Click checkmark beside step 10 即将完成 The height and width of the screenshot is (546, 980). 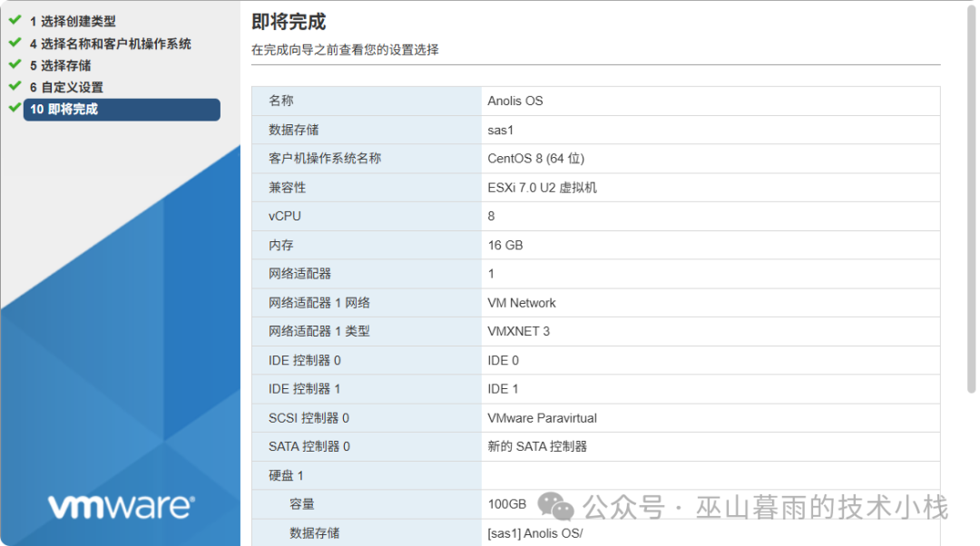(x=15, y=108)
